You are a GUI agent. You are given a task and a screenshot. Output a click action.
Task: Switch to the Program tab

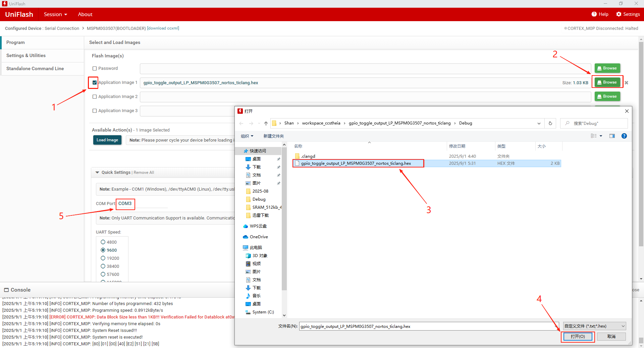pyautogui.click(x=42, y=43)
